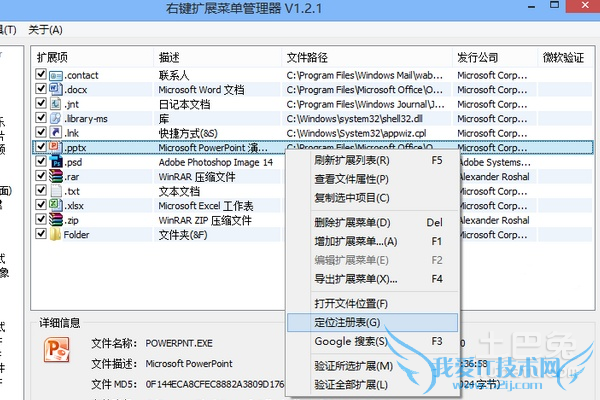Uncheck the .psd checkbox
The height and width of the screenshot is (400, 600).
pyautogui.click(x=41, y=161)
